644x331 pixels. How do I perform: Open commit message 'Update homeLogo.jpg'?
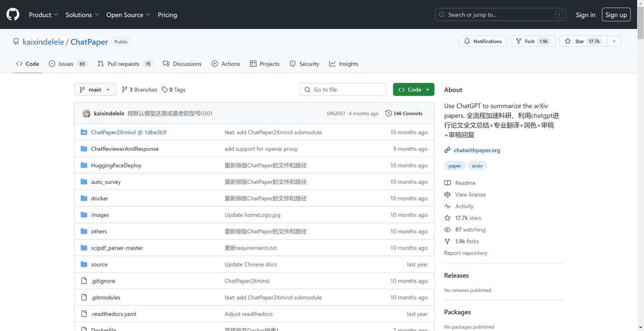[x=252, y=215]
